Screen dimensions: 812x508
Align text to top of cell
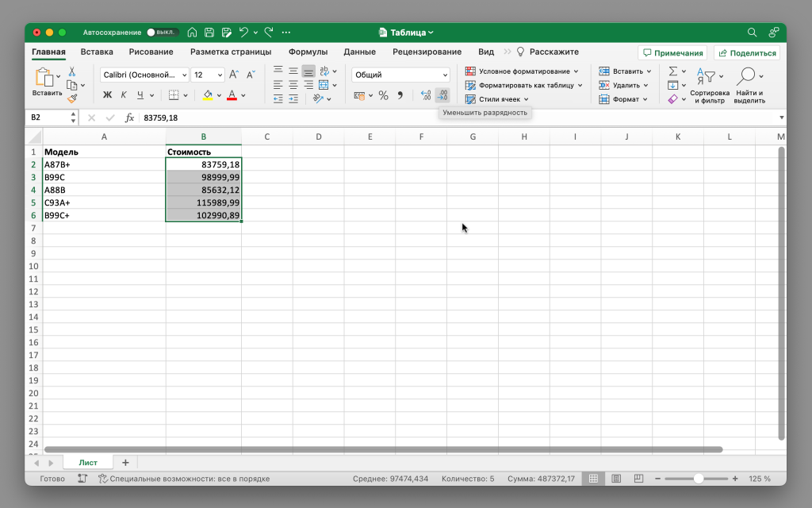[278, 71]
